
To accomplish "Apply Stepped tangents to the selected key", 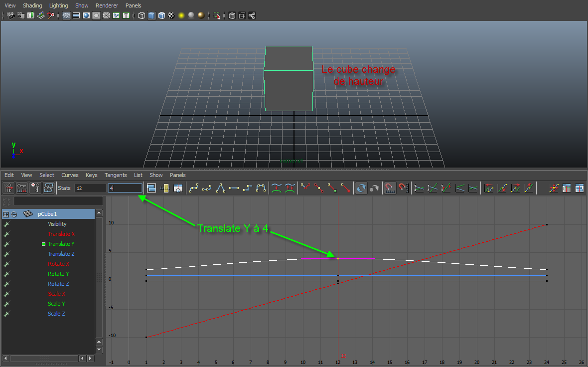I will pos(247,188).
